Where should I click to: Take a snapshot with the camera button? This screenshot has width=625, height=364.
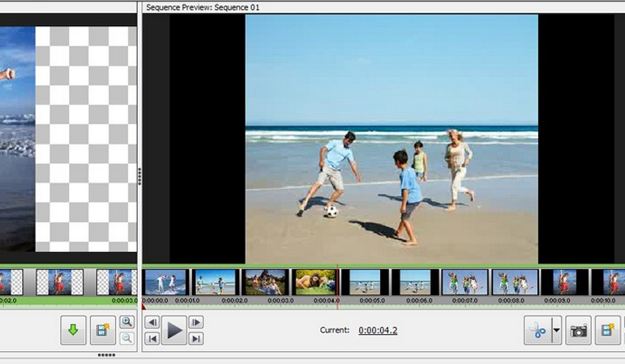[578, 330]
